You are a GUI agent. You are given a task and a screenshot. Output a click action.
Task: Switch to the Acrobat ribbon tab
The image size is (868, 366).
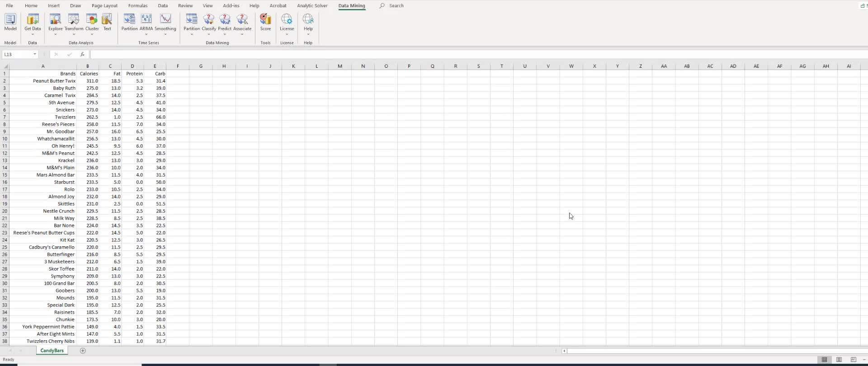(278, 6)
